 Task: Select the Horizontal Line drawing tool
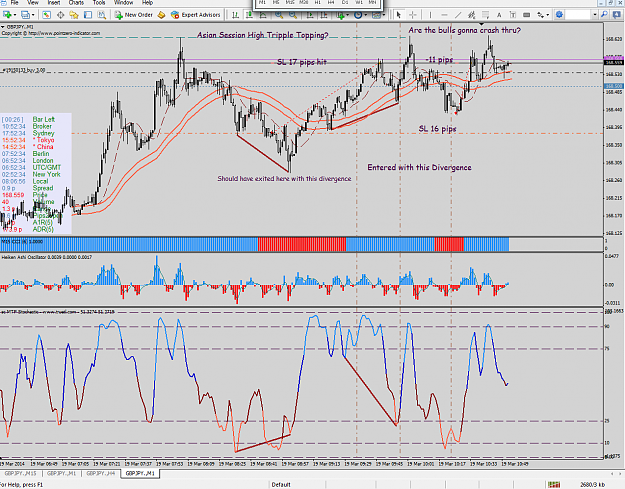[444, 15]
